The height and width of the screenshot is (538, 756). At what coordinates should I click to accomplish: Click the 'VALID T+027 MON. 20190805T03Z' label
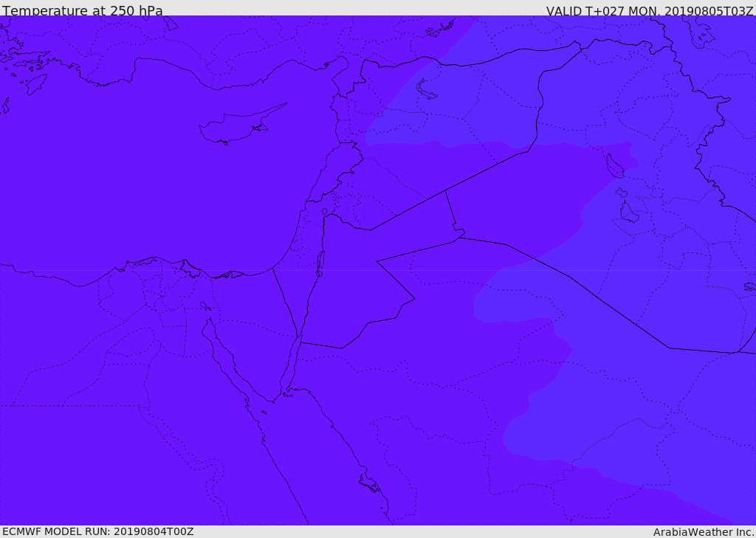point(650,10)
